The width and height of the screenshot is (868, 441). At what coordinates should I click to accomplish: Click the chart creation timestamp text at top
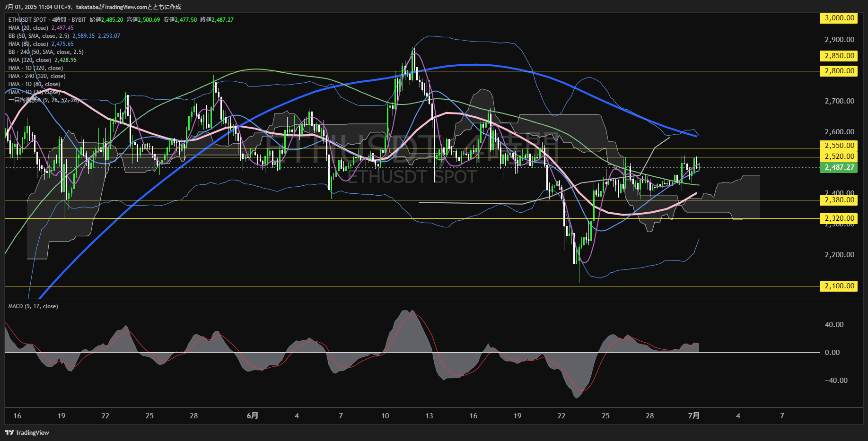(93, 7)
